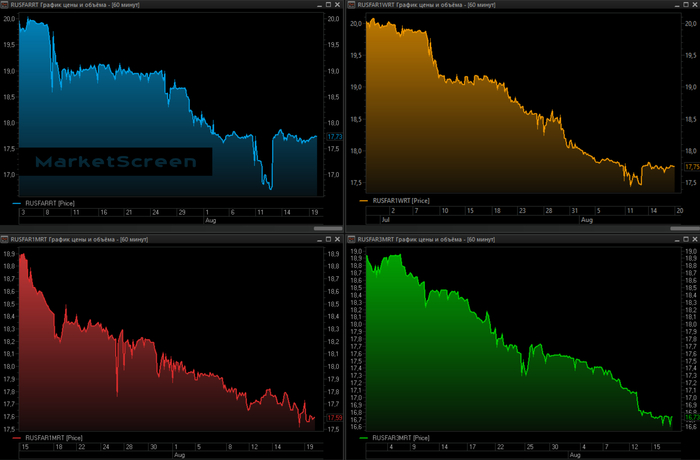Click the Aug label on RUSFARRT time axis
The height and width of the screenshot is (460, 700).
pos(210,220)
